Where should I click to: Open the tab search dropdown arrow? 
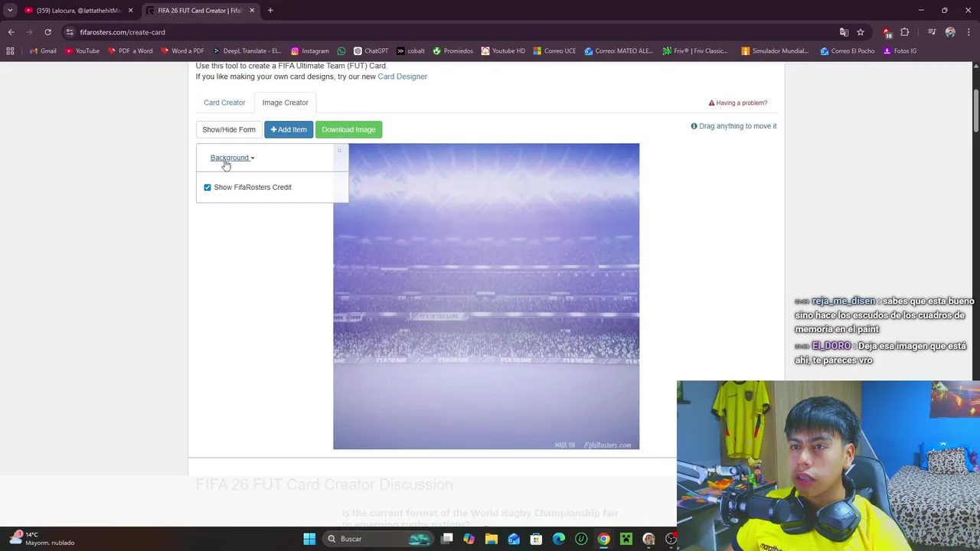[10, 11]
